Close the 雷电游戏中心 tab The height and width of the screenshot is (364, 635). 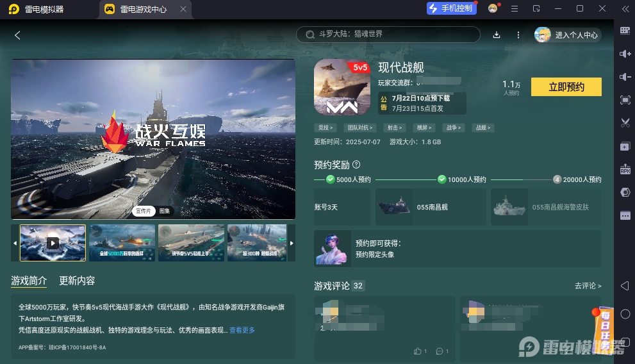click(183, 9)
